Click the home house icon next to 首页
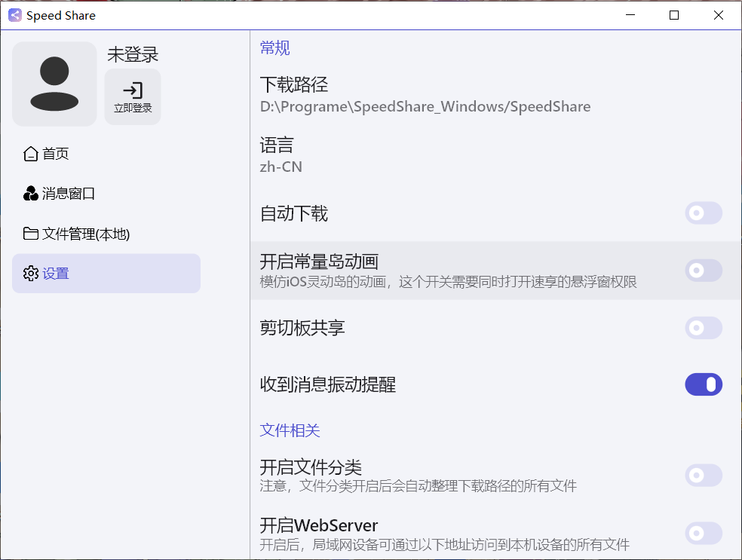 (31, 153)
